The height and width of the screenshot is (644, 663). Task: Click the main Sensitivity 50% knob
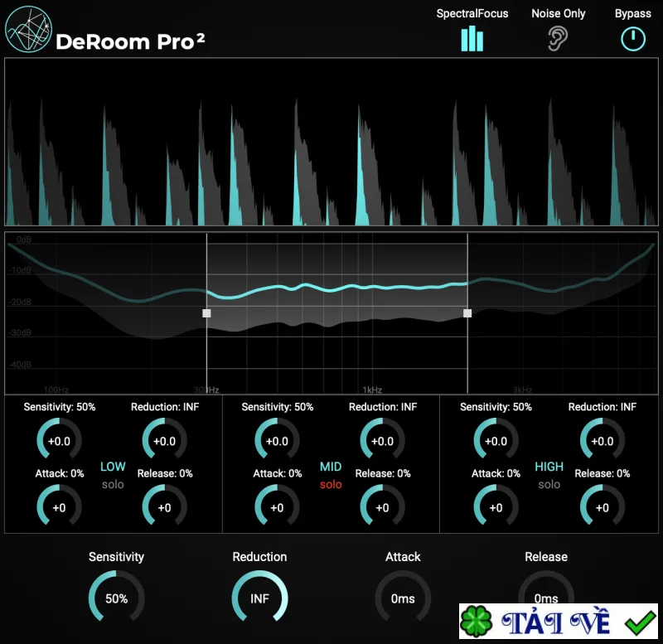(x=116, y=598)
